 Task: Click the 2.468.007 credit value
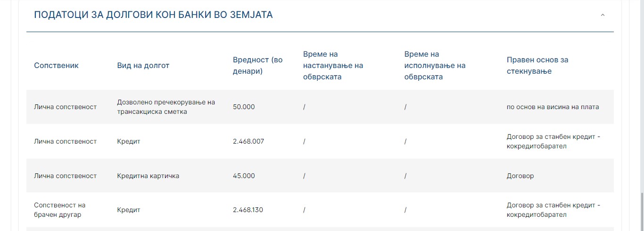coord(248,141)
